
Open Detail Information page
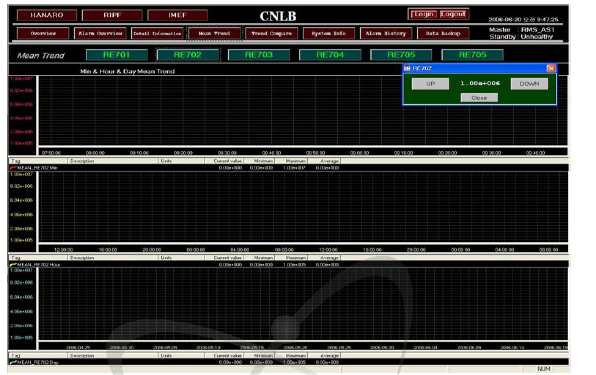tap(157, 33)
